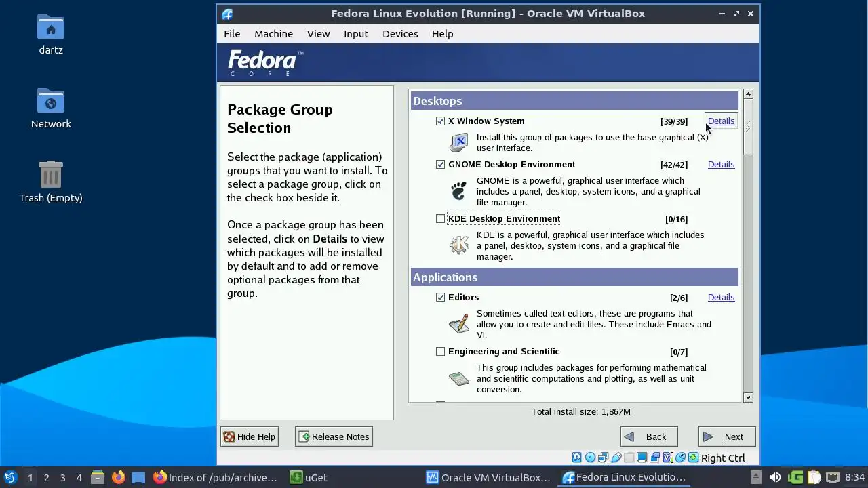Open the Machine menu

pos(273,34)
